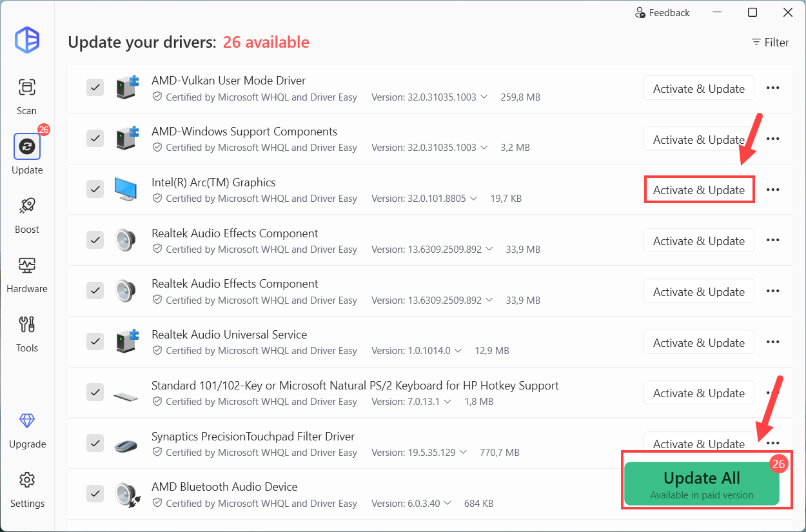Screen dimensions: 806x532
Task: Click Activate & Update for Intel Arc Graphics
Action: pyautogui.click(x=699, y=190)
